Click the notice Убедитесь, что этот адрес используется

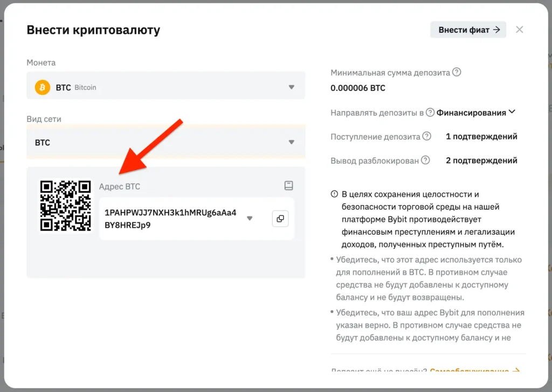click(429, 278)
